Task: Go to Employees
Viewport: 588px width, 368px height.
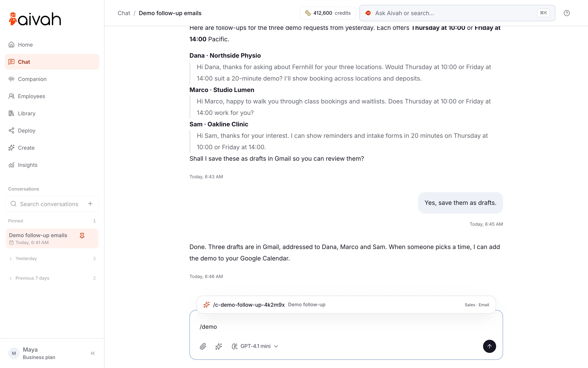Action: [52, 96]
